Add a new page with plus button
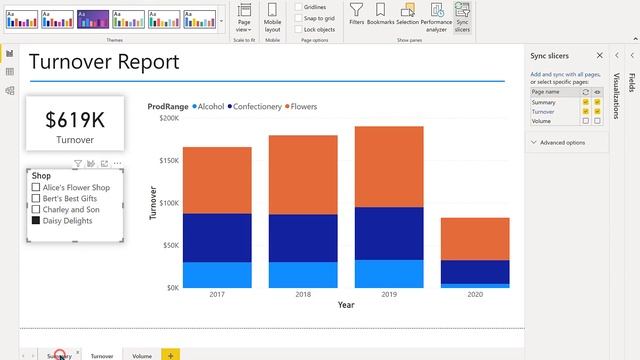 coord(171,355)
